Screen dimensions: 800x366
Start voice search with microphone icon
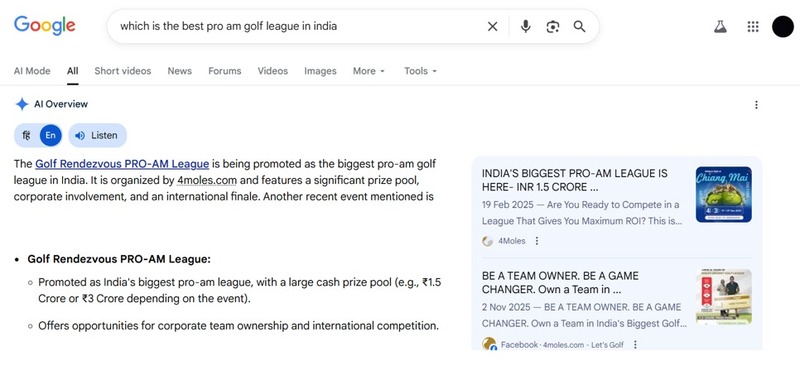pyautogui.click(x=526, y=27)
